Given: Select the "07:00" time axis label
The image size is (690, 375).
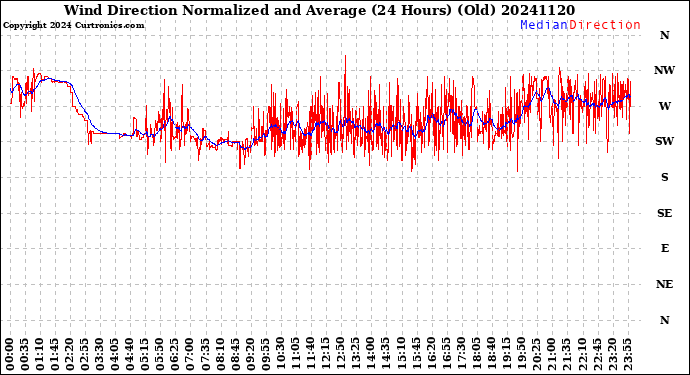Looking at the screenshot, I should click(x=190, y=354).
